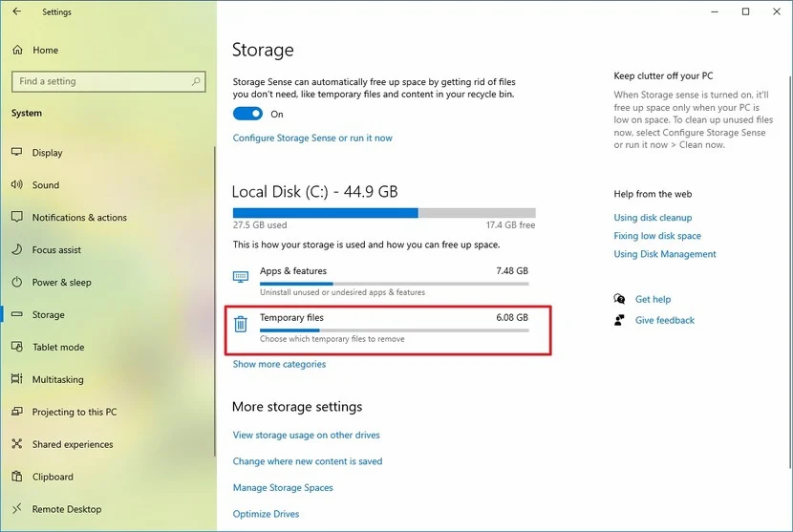Click the search magnifier icon
The height and width of the screenshot is (532, 793).
pos(196,81)
